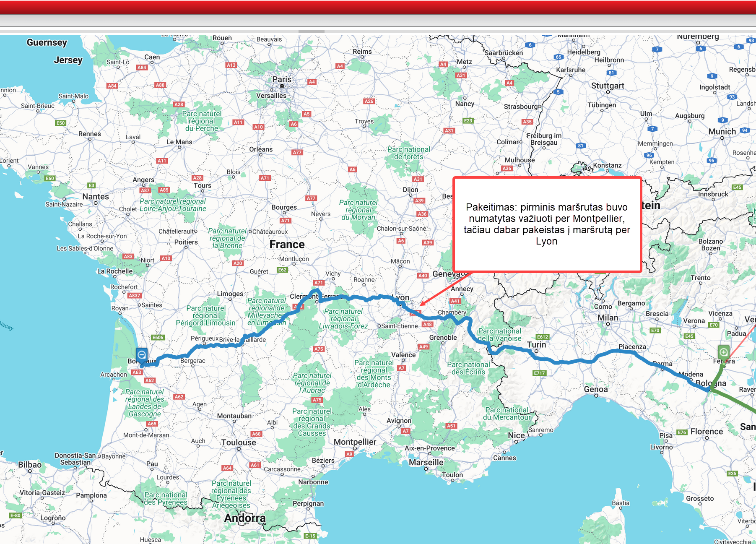Click the Piacenza city label

coord(632,346)
